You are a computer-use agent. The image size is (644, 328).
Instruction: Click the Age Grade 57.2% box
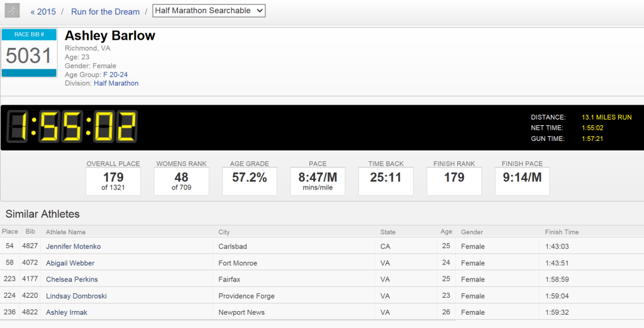click(250, 181)
